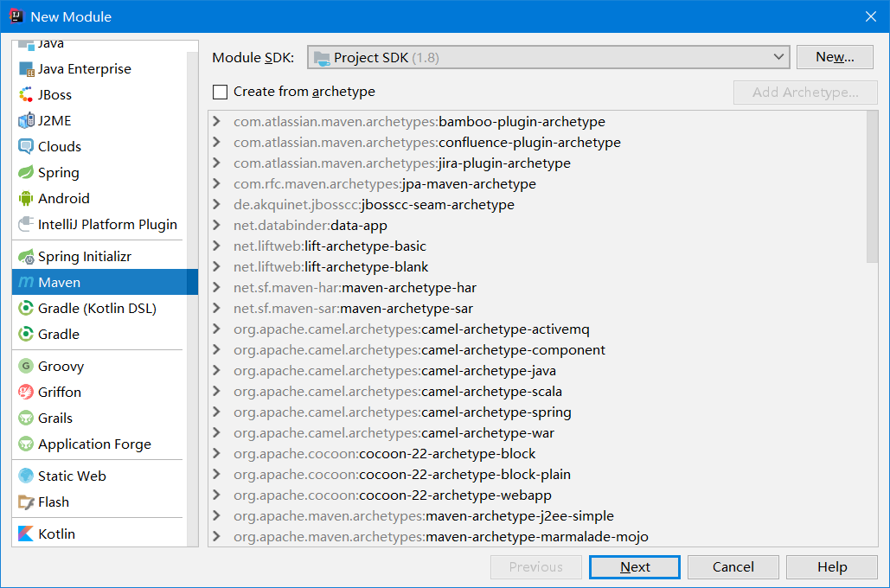This screenshot has height=588, width=890.
Task: Click the Flash folder icon
Action: point(26,502)
